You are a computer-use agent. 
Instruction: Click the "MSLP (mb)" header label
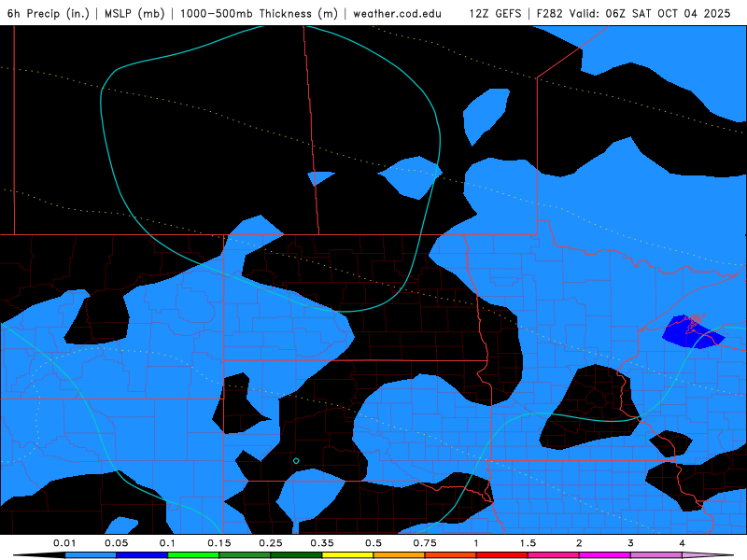[x=134, y=13]
